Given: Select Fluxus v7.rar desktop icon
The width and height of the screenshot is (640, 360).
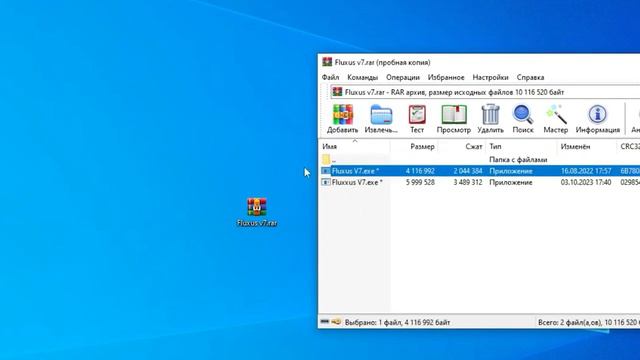Looking at the screenshot, I should tap(257, 212).
